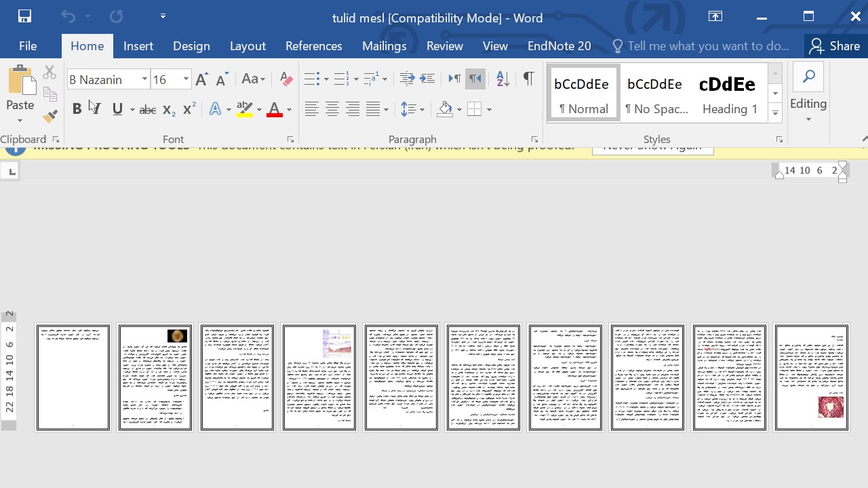Toggle Bold formatting
Screen dimensions: 868x488
(x=77, y=109)
